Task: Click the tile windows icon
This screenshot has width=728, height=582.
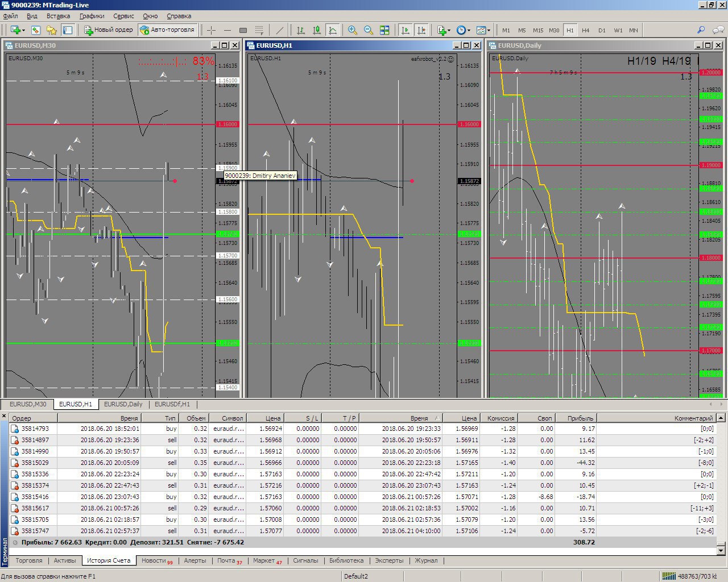Action: (x=384, y=30)
